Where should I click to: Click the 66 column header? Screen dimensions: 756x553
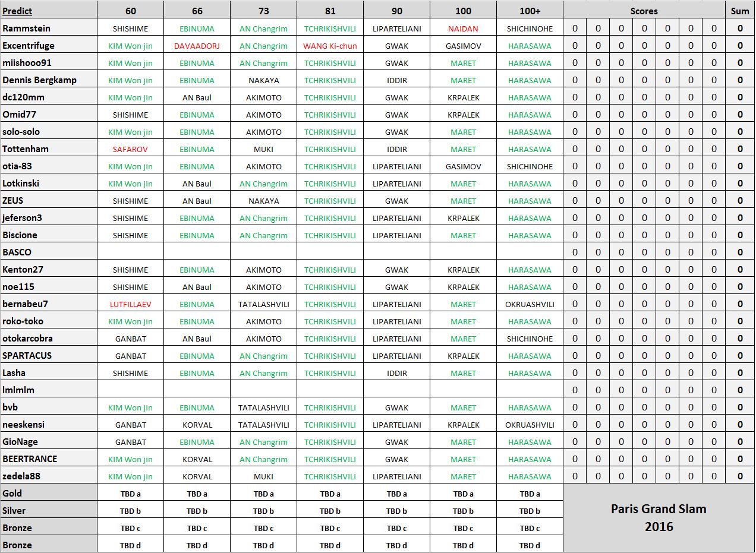pos(197,11)
